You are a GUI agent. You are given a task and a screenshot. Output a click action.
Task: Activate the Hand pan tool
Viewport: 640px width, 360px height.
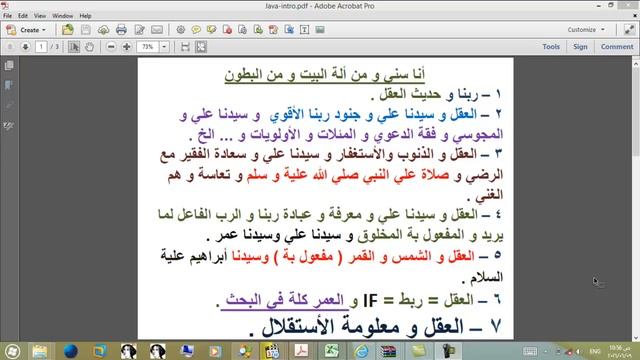tap(89, 47)
